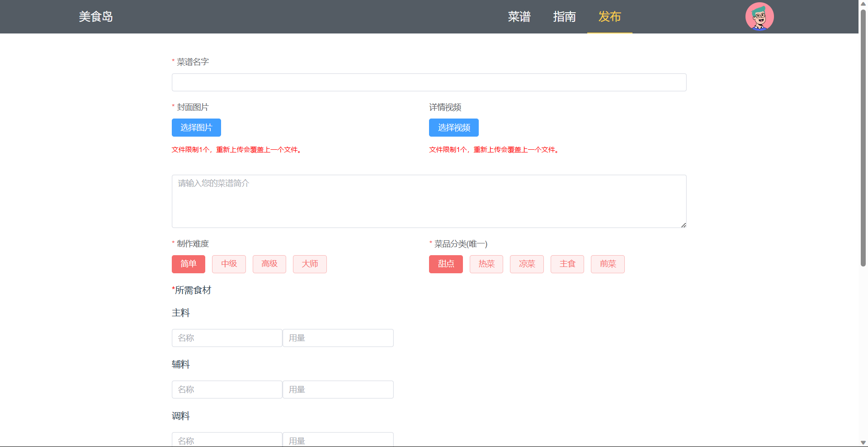Click the 调料 用量 input field
Viewport: 868px width, 447px height.
click(x=338, y=440)
